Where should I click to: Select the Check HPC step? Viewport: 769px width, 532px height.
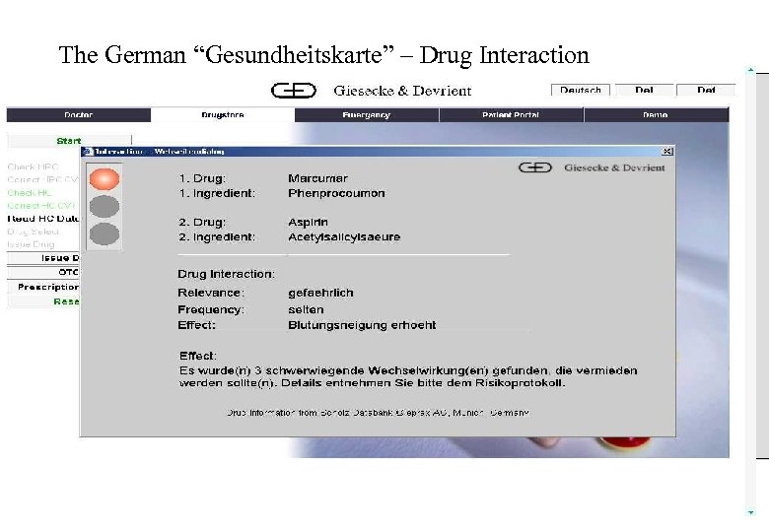coord(33,166)
